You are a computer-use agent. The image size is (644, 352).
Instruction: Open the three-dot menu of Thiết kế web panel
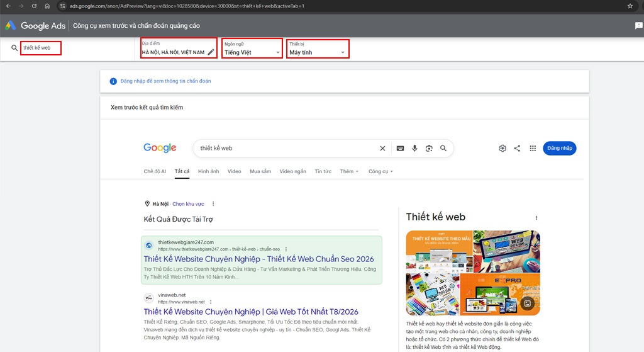pos(536,218)
